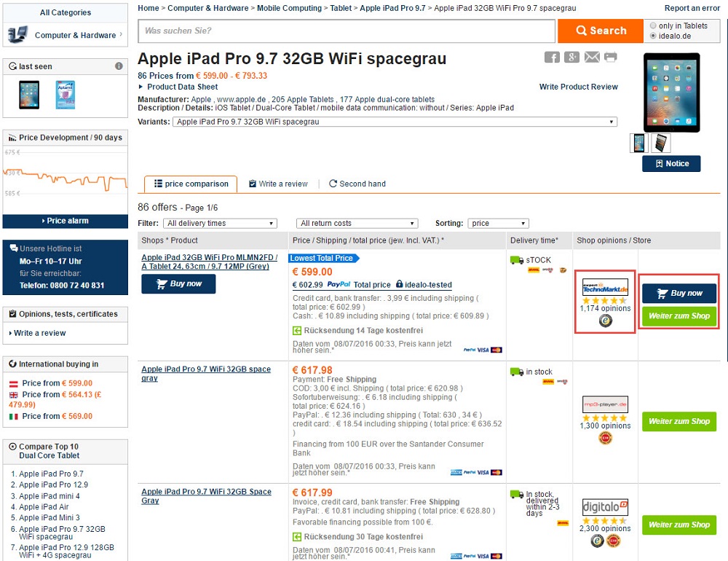Open the 'All delivery times' filter dropdown

220,224
